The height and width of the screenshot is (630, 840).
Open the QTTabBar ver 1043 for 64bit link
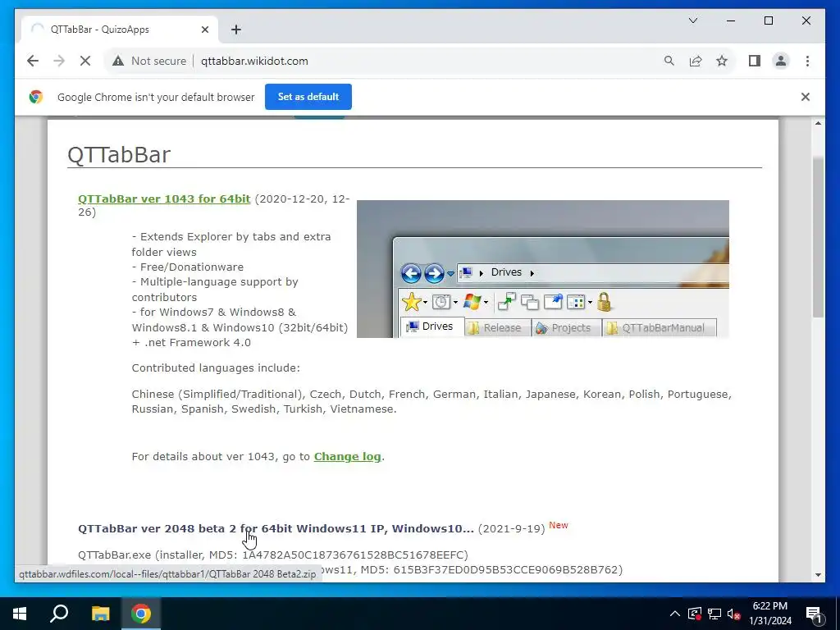pyautogui.click(x=164, y=199)
